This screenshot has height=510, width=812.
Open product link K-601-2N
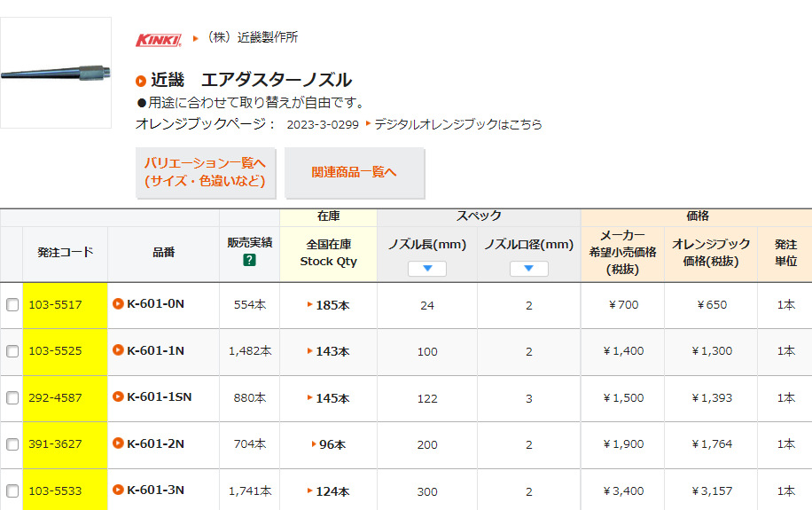click(155, 443)
